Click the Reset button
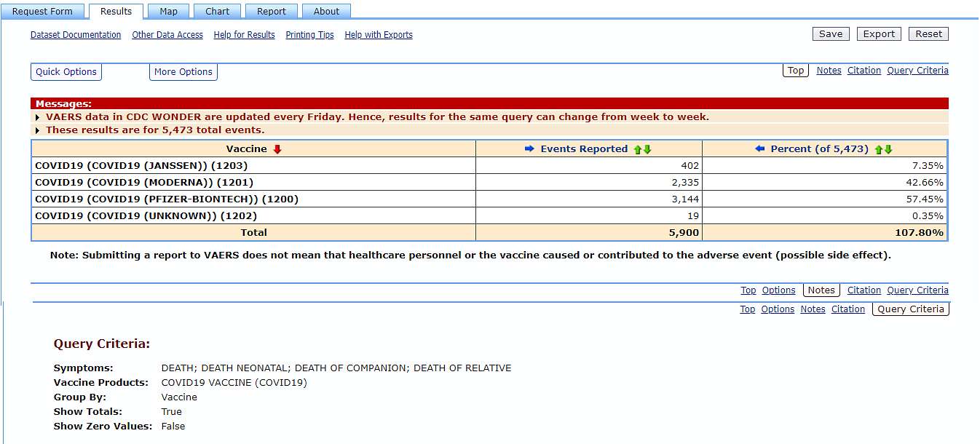The height and width of the screenshot is (444, 980). coord(928,34)
